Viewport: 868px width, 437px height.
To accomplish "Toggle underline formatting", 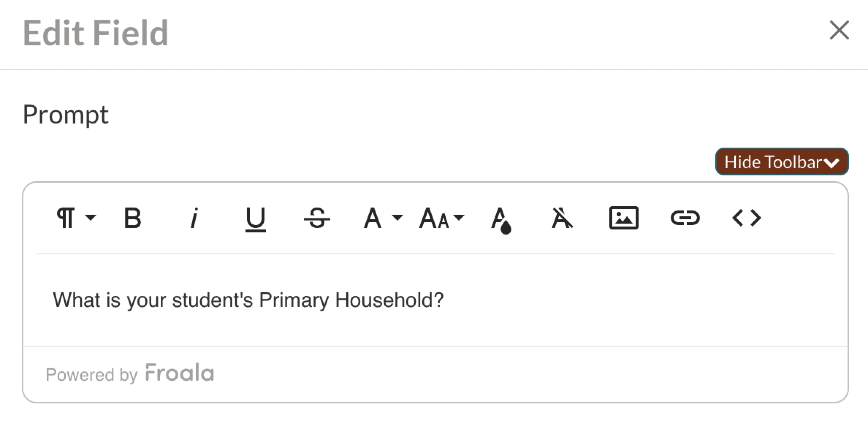I will (255, 219).
